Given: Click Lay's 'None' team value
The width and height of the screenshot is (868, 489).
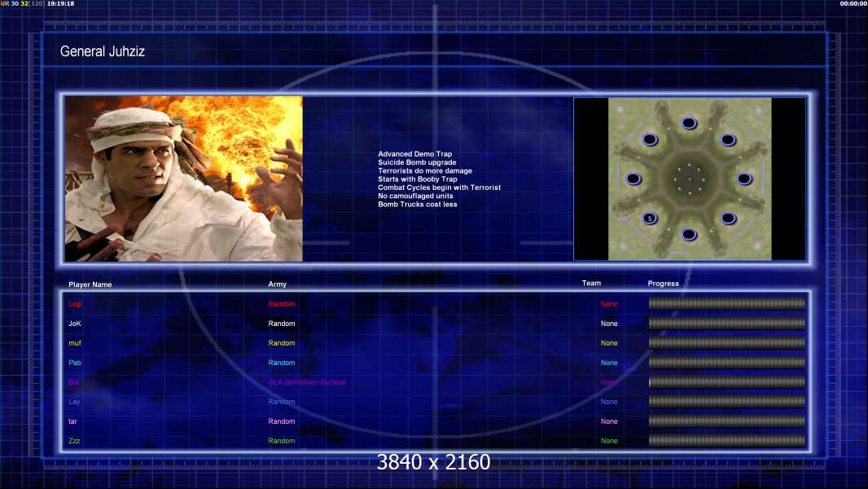Looking at the screenshot, I should pos(609,402).
